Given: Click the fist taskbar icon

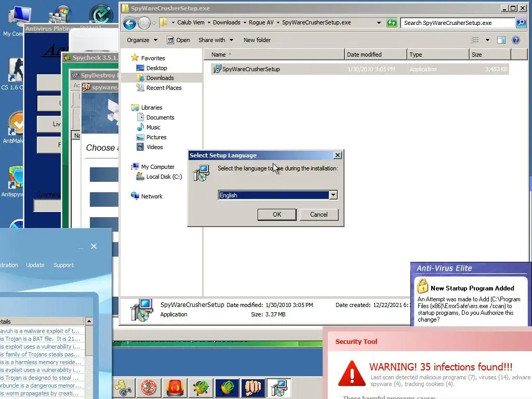Looking at the screenshot, I should click(253, 388).
